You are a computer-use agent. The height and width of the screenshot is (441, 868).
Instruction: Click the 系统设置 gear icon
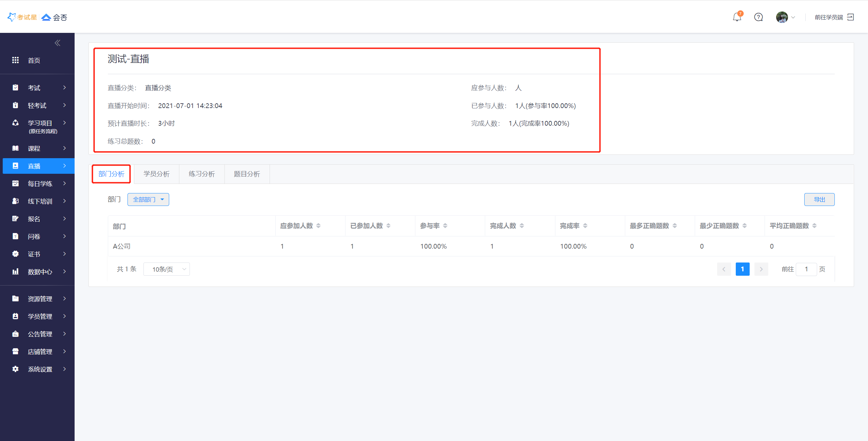tap(15, 369)
